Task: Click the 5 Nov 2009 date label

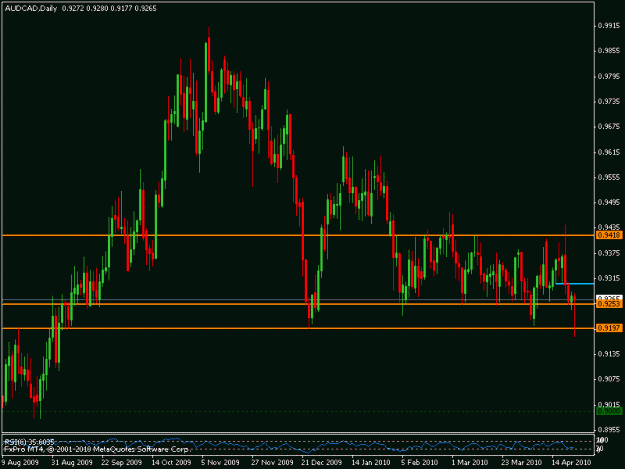Action: click(220, 462)
